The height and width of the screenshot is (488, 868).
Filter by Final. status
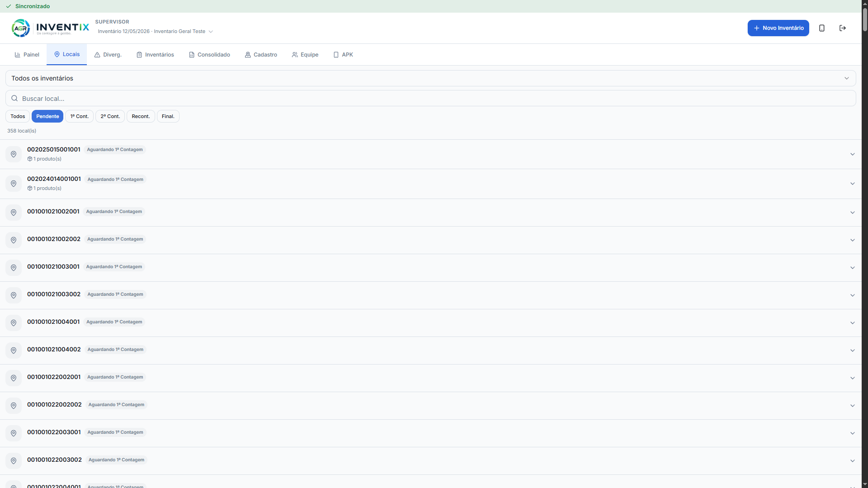(x=168, y=116)
